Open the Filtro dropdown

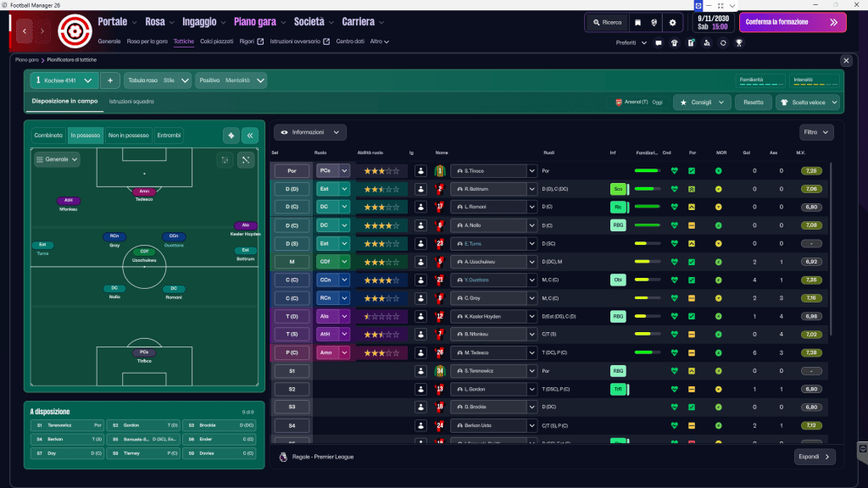pos(816,132)
